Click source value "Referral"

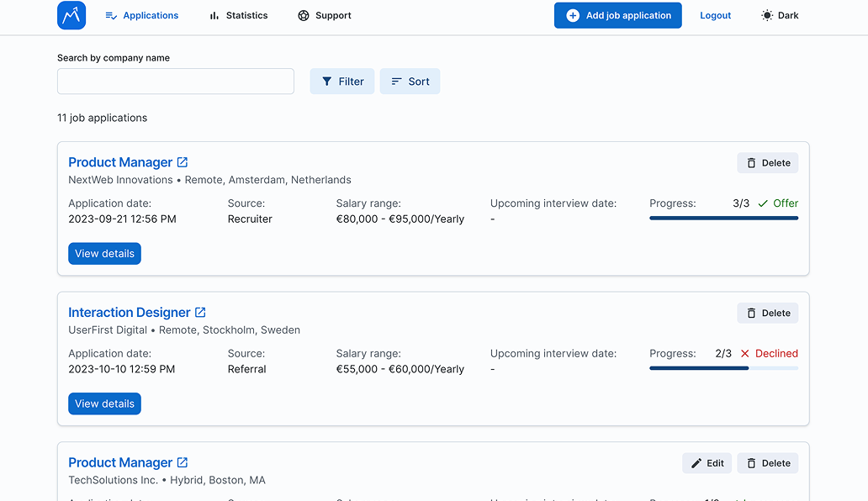pos(247,369)
